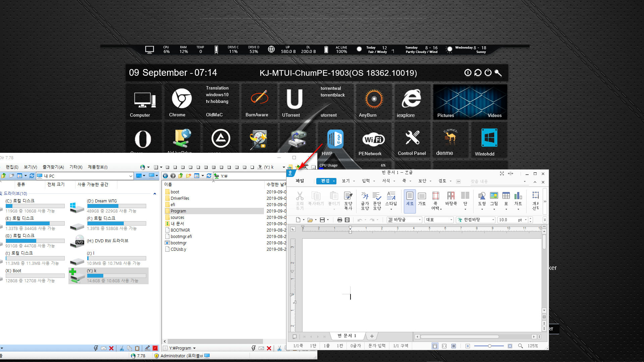Open the Y:\Program path dropdown
The width and height of the screenshot is (644, 362).
coord(194,348)
